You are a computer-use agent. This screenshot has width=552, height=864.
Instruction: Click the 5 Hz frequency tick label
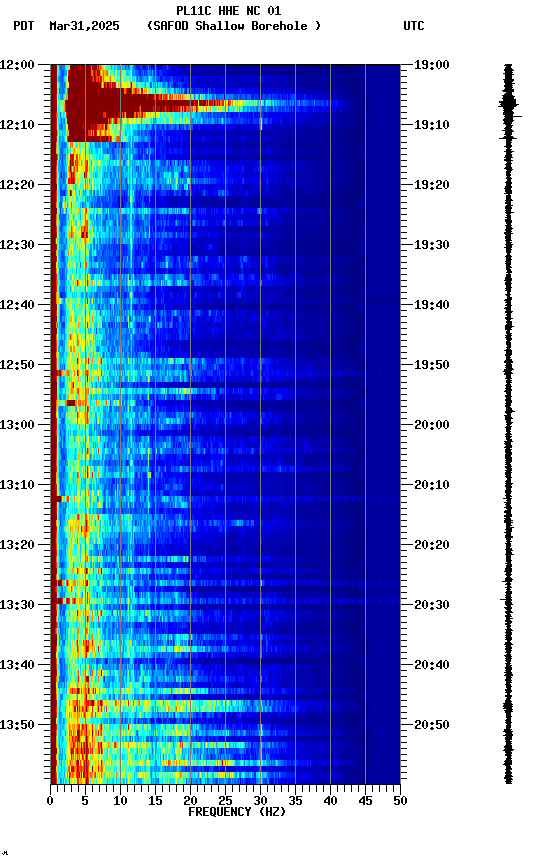click(x=85, y=802)
